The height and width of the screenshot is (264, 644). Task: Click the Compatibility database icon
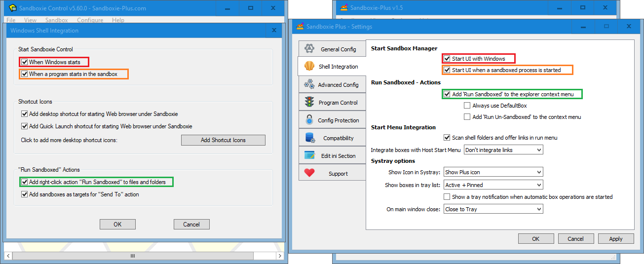309,138
